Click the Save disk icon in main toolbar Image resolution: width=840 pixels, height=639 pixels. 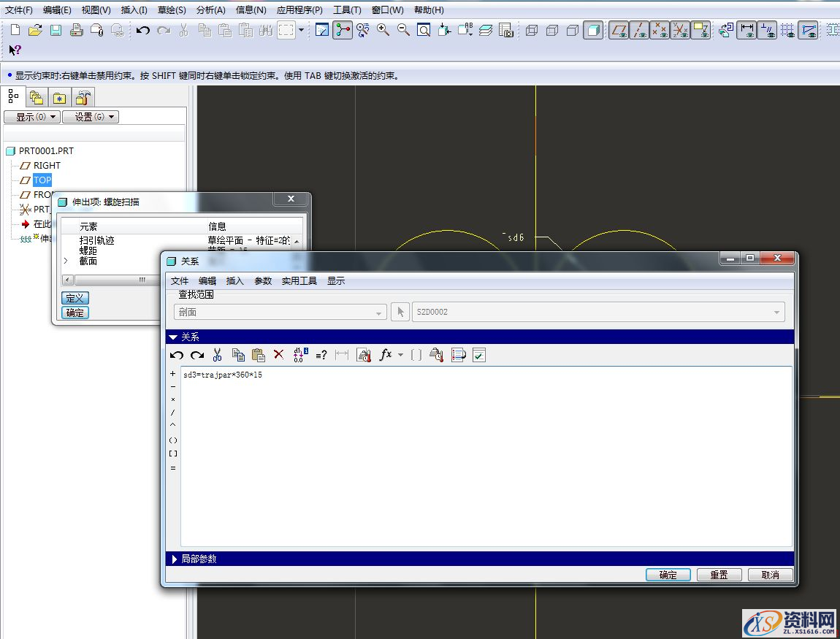click(x=56, y=30)
